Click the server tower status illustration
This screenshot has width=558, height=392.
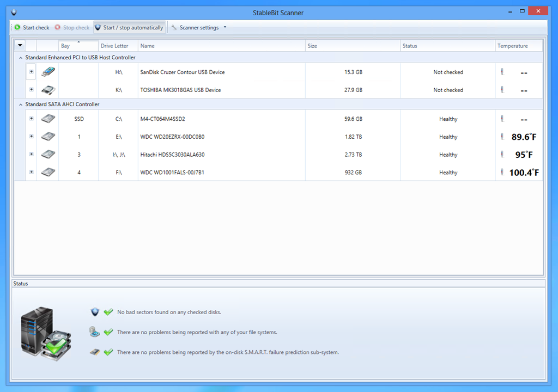pos(46,334)
